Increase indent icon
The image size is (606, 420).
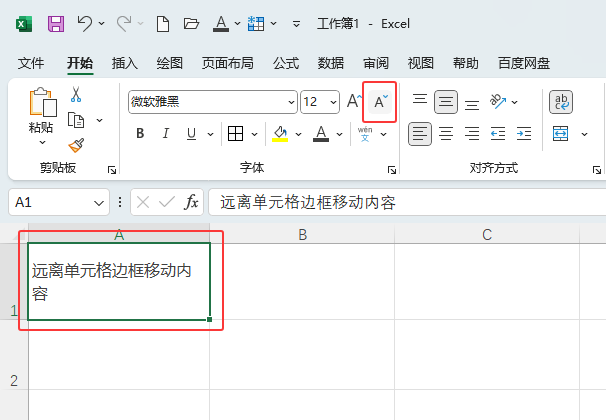coord(524,134)
